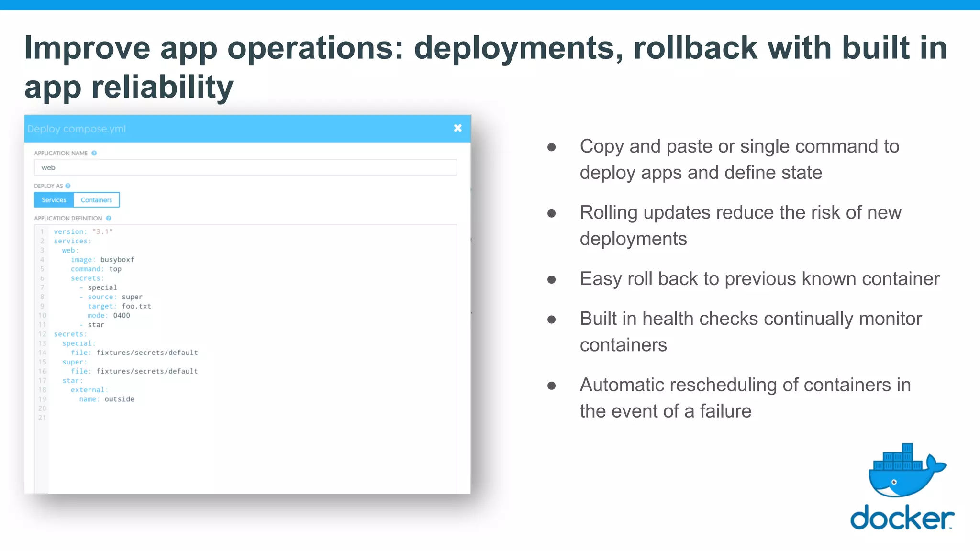Click line number 21 in the gutter

[x=42, y=418]
